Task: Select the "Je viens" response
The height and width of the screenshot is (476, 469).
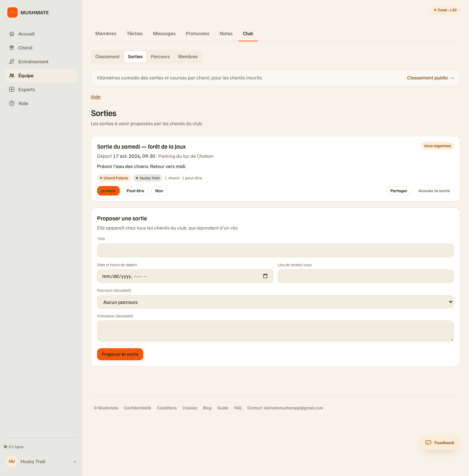Action: (x=108, y=191)
